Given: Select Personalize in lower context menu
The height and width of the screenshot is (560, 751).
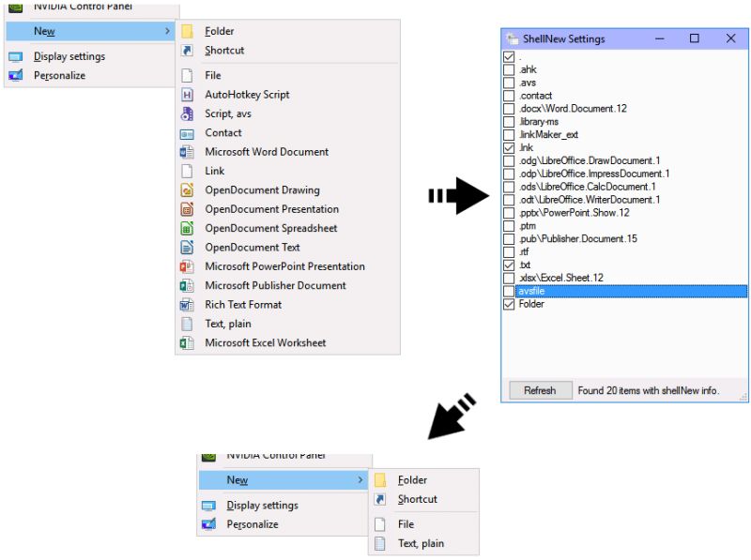Looking at the screenshot, I should tap(284, 524).
